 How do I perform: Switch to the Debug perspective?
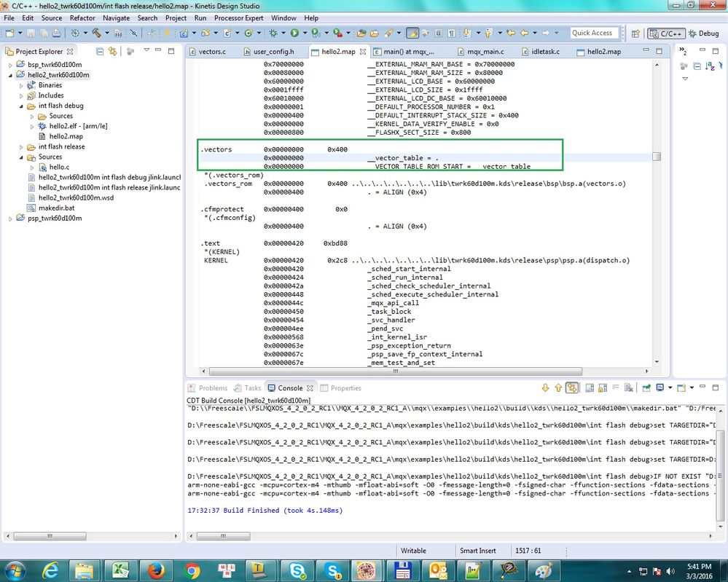704,34
